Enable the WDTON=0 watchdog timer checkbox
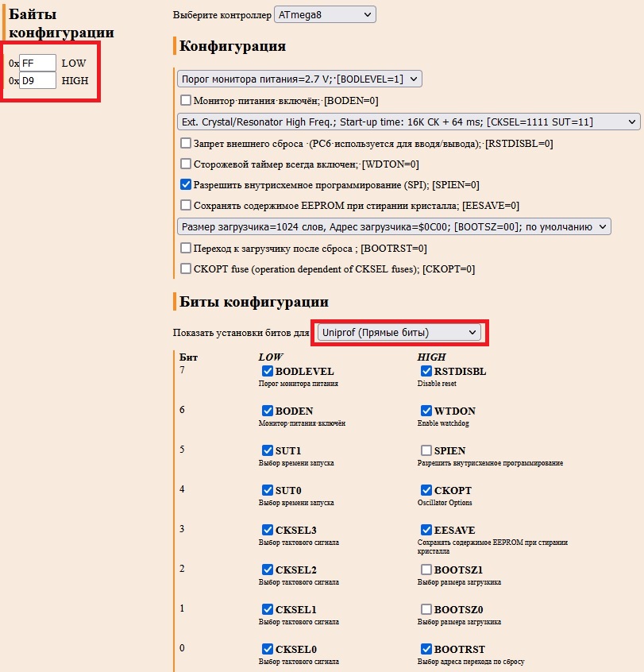Viewport: 644px width, 672px height. (186, 164)
